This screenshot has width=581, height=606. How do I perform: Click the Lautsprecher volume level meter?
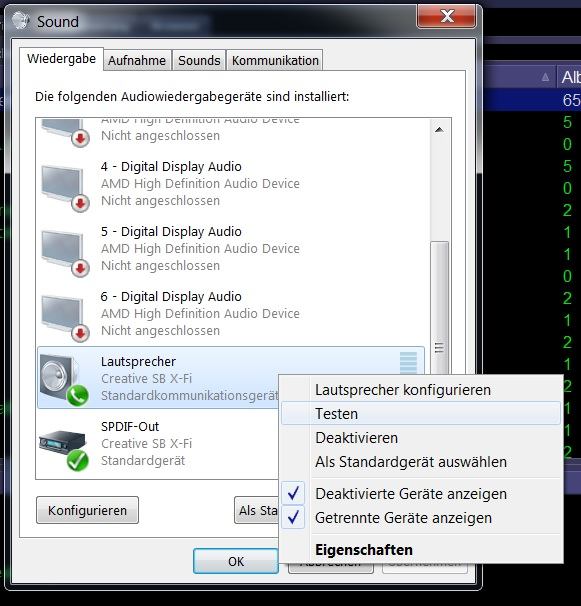coord(408,363)
